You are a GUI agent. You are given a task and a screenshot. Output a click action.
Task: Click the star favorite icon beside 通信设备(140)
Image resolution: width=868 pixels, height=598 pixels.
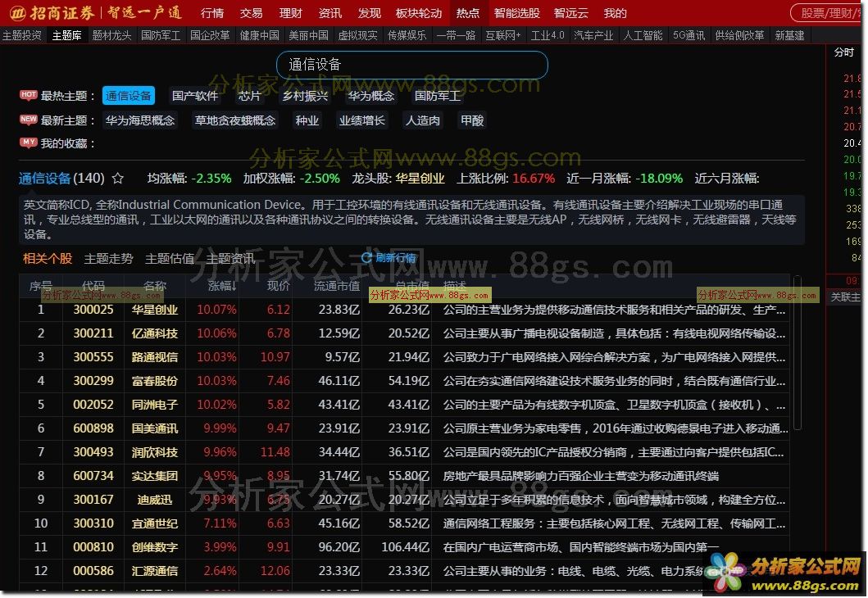click(118, 179)
